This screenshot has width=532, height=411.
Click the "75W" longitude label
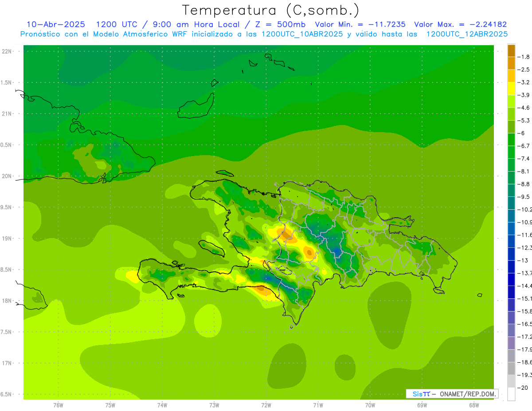110,405
